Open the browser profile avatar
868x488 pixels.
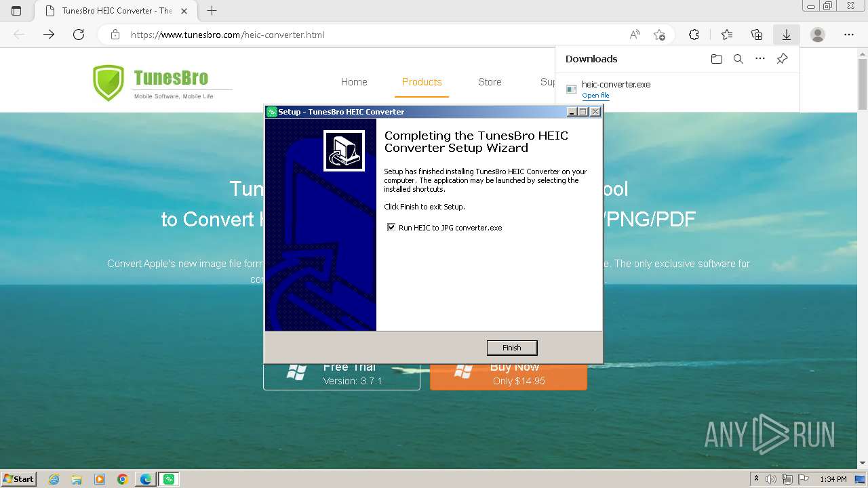coord(818,35)
